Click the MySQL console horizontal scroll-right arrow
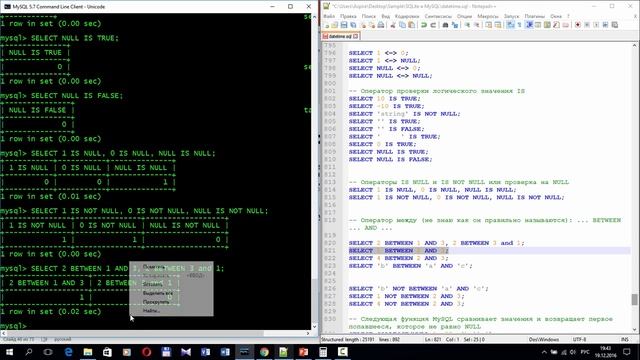Image resolution: width=640 pixels, height=360 pixels. click(308, 333)
